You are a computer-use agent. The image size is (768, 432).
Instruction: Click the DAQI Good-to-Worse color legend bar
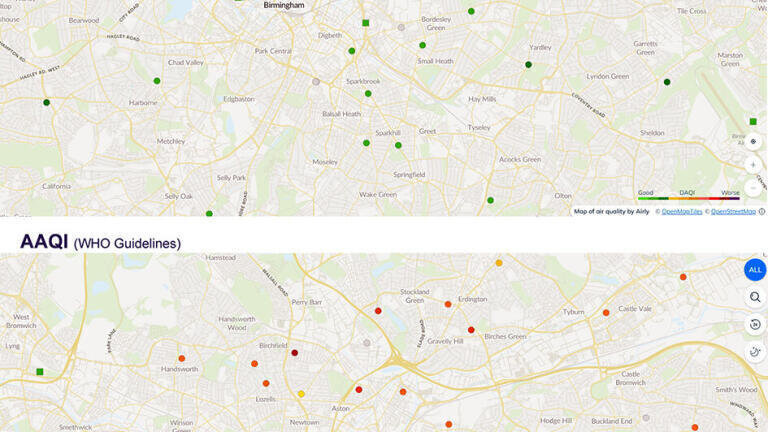point(689,198)
